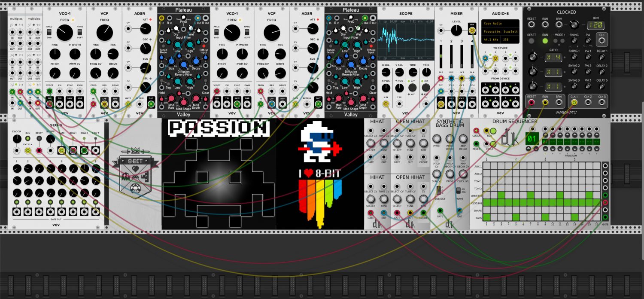The height and width of the screenshot is (299, 644).
Task: Click the Mixer master CV input jack
Action: 440,30
